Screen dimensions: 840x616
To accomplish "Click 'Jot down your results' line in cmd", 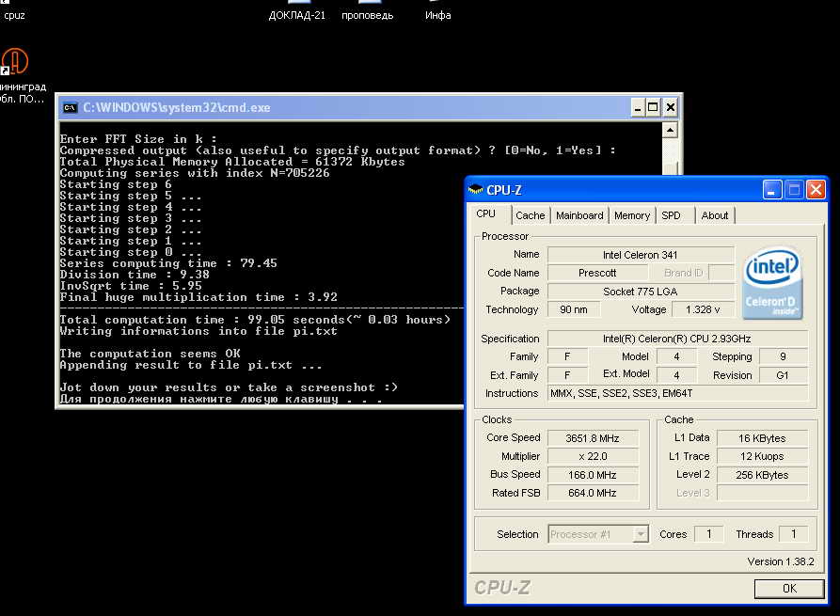I will [x=229, y=387].
